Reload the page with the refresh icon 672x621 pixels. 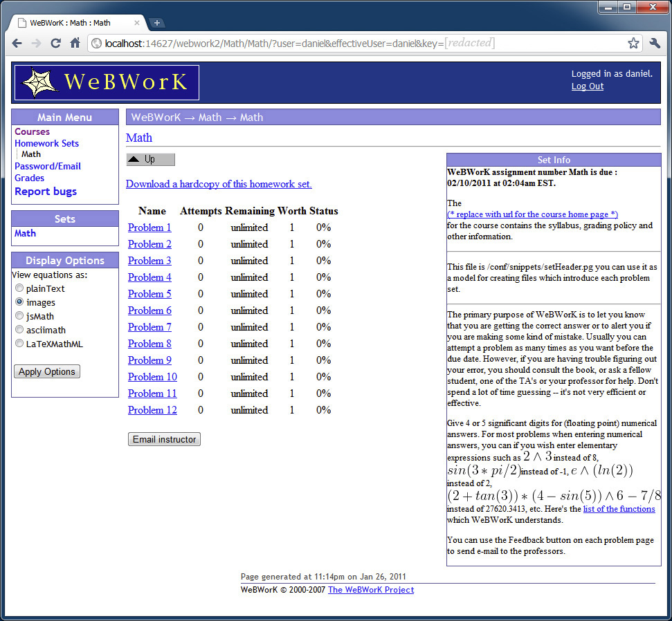point(56,44)
